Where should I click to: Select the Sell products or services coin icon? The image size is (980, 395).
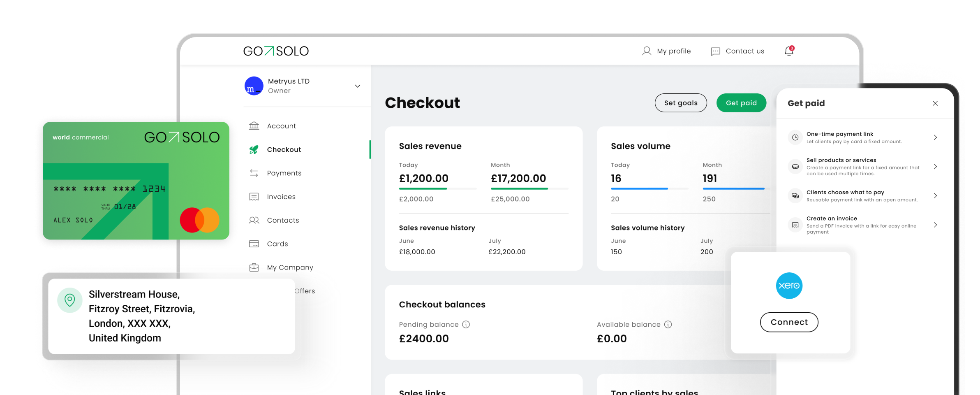(x=795, y=167)
